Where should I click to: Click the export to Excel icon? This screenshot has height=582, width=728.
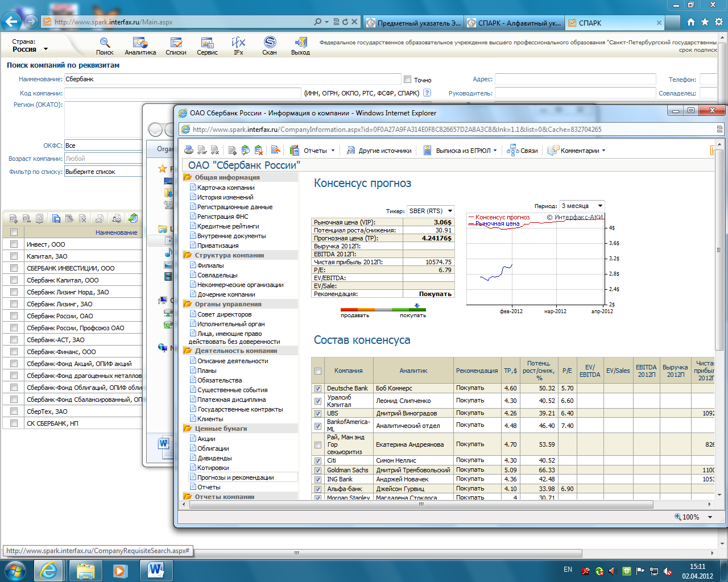click(215, 150)
